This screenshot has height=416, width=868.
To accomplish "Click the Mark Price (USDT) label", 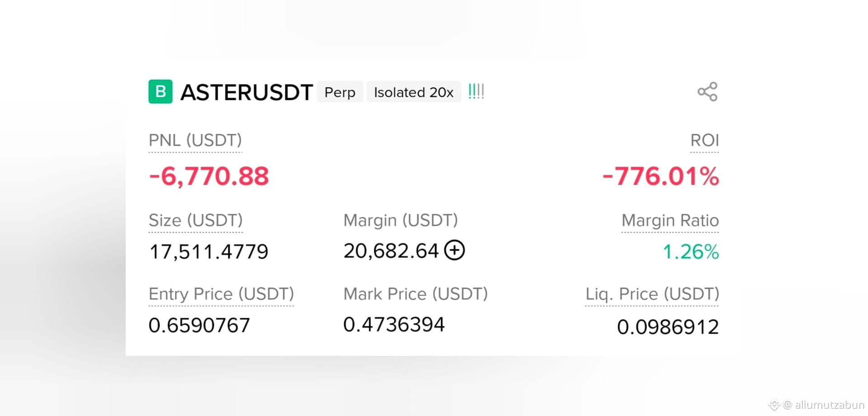I will click(415, 294).
